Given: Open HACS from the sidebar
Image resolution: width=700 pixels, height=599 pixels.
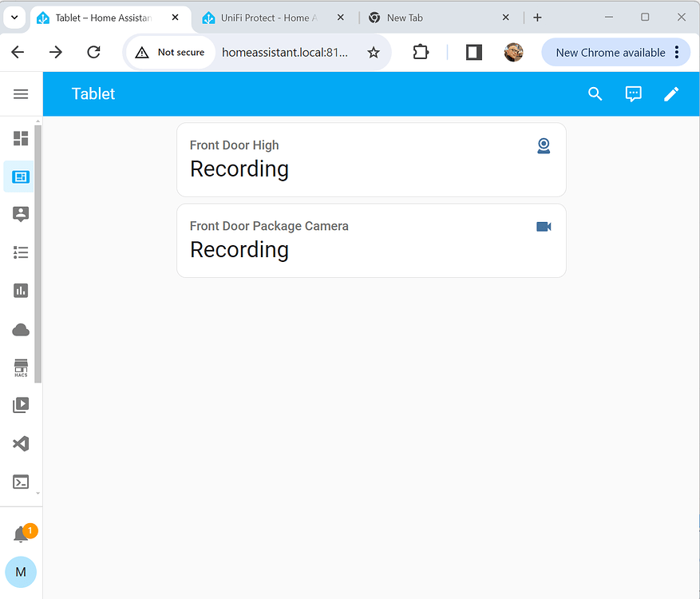Looking at the screenshot, I should pyautogui.click(x=21, y=367).
